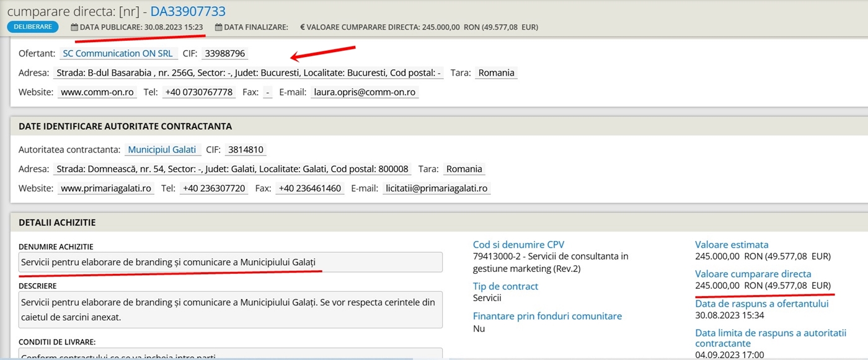Click the bidder phone number +40 0730767778

(198, 92)
